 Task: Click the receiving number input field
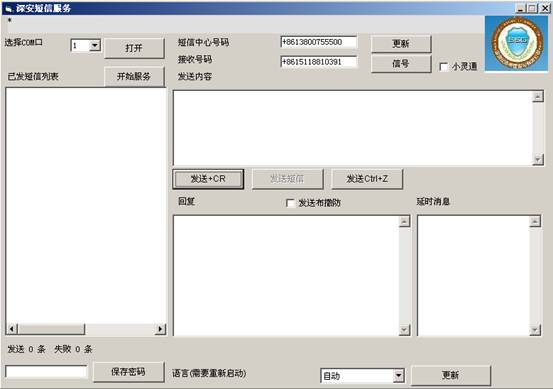(x=319, y=62)
